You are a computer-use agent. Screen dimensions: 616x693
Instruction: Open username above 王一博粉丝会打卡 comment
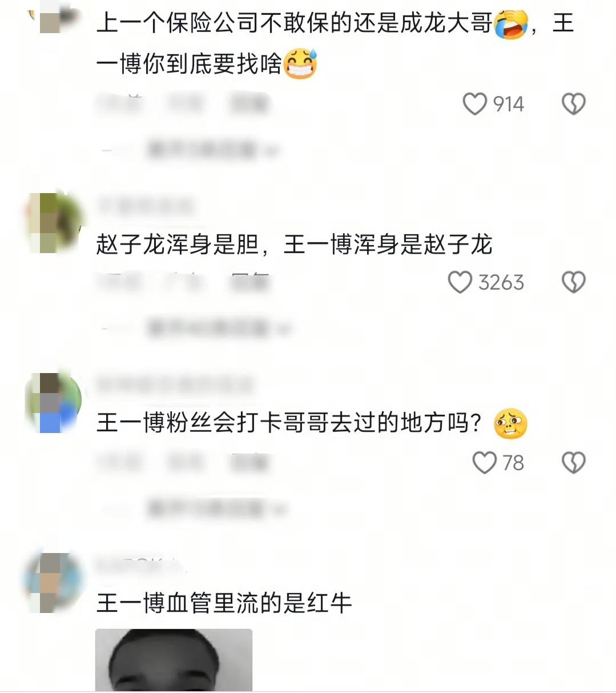[175, 384]
